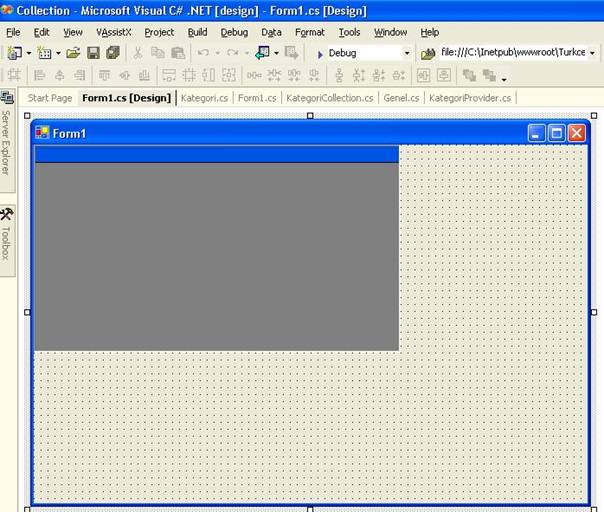Open the File menu
Screen dimensions: 604x512
pyautogui.click(x=13, y=32)
